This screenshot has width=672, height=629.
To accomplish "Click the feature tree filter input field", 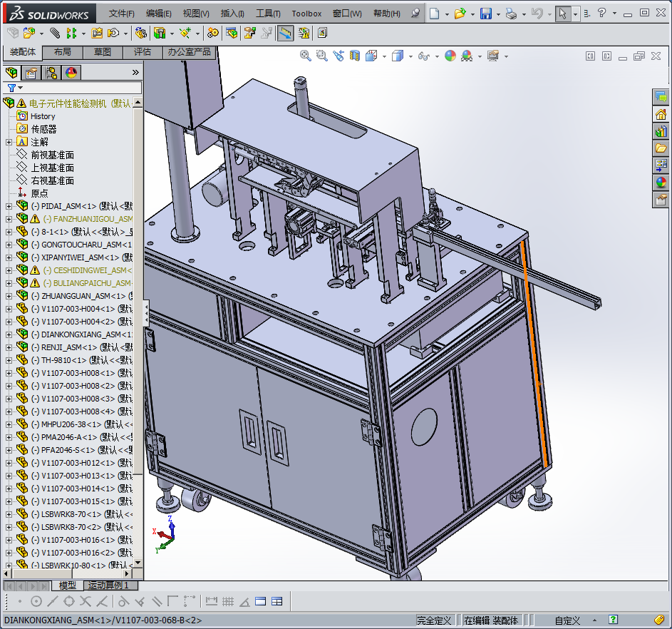I will click(x=78, y=88).
